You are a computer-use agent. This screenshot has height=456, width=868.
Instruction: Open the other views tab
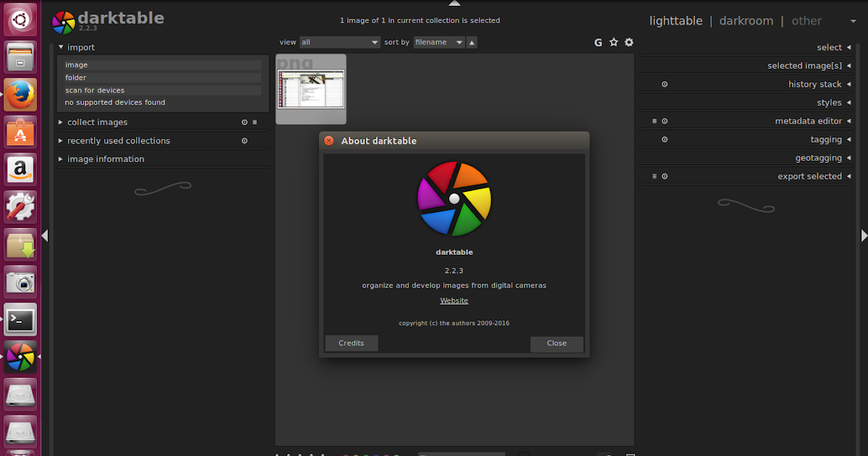click(x=807, y=21)
